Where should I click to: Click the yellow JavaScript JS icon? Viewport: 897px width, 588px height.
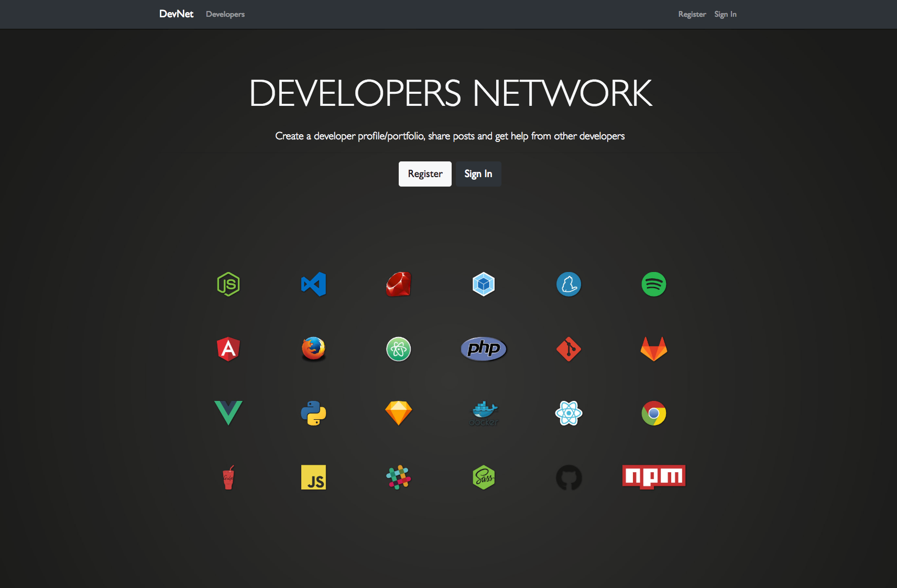pos(313,477)
